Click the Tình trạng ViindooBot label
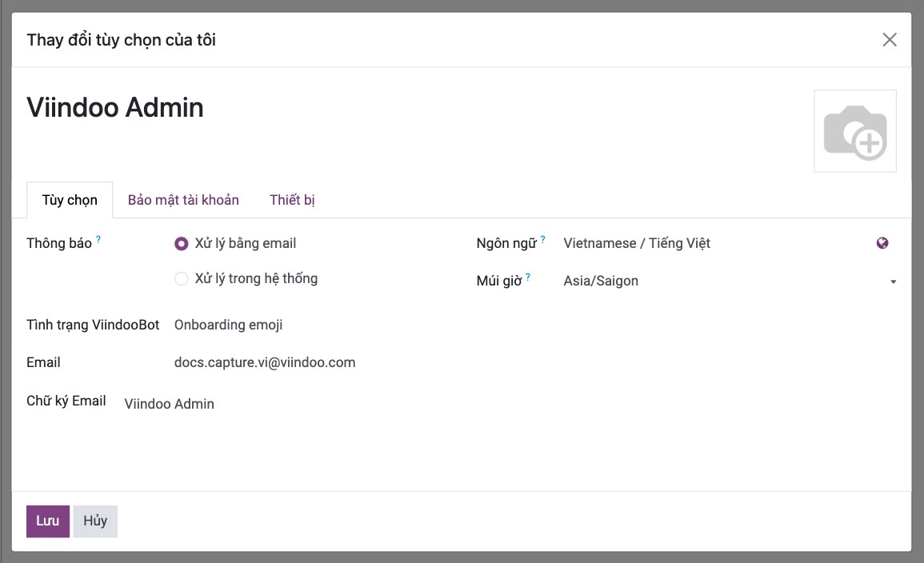The height and width of the screenshot is (563, 924). point(93,325)
